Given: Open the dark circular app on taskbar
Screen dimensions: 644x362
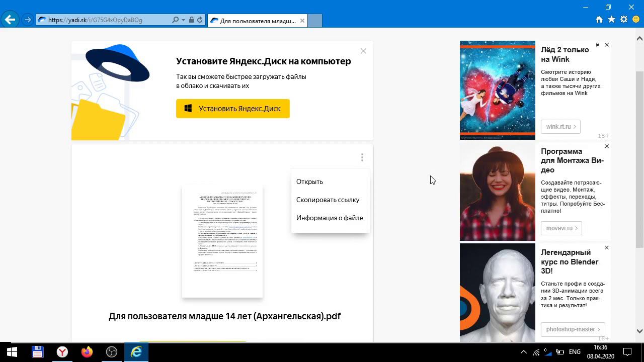Looking at the screenshot, I should (112, 352).
